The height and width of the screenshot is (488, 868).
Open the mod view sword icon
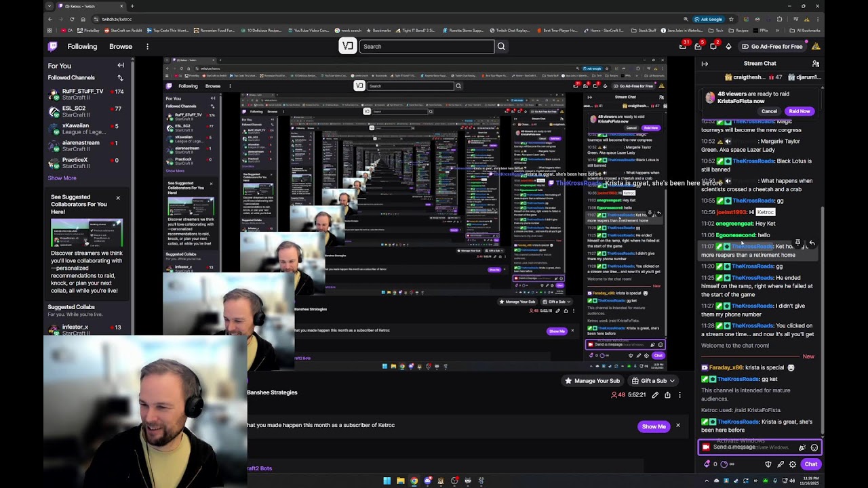pos(781,464)
